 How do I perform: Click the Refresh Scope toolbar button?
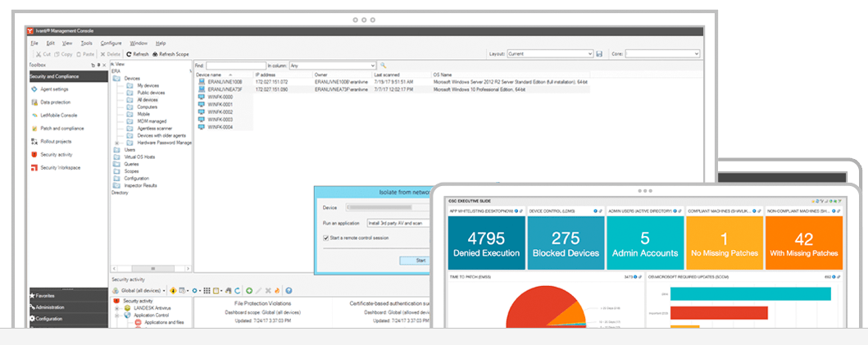tap(170, 54)
